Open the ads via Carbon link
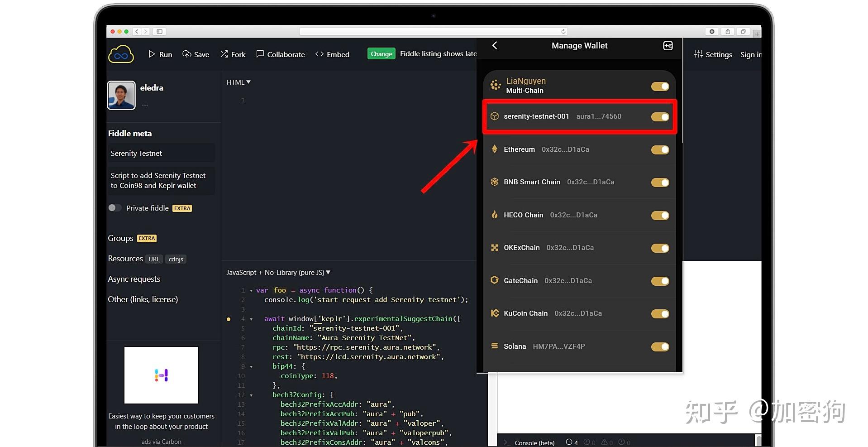The height and width of the screenshot is (447, 868). coord(161,442)
